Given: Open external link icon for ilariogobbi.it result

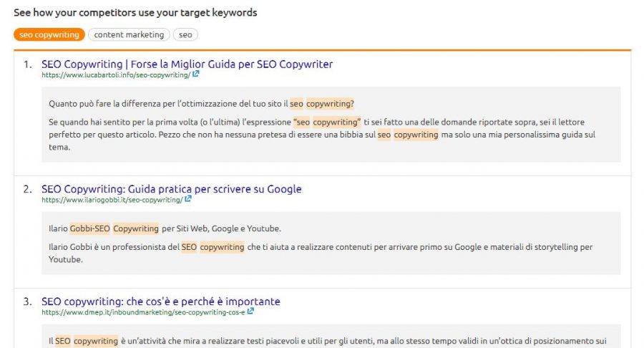Looking at the screenshot, I should point(188,199).
